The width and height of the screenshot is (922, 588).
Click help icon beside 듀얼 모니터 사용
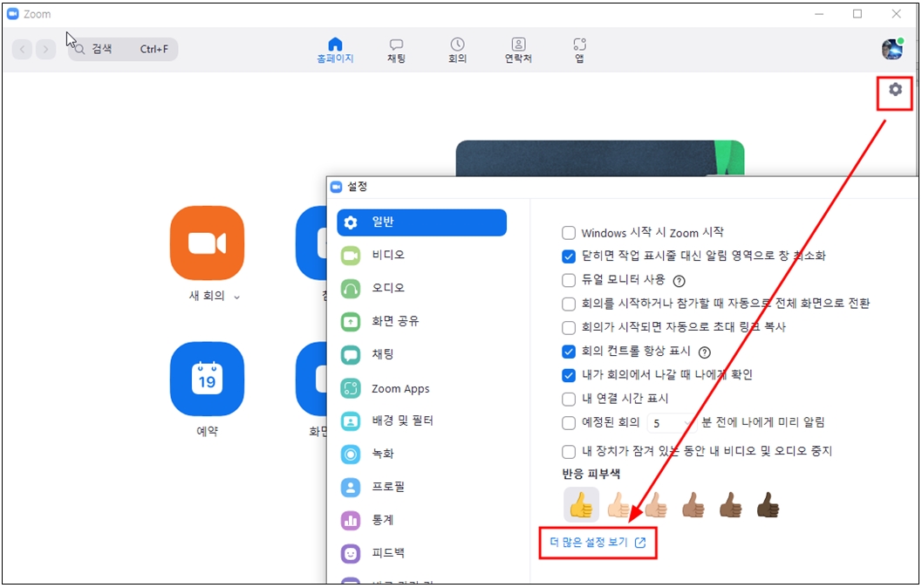point(680,281)
